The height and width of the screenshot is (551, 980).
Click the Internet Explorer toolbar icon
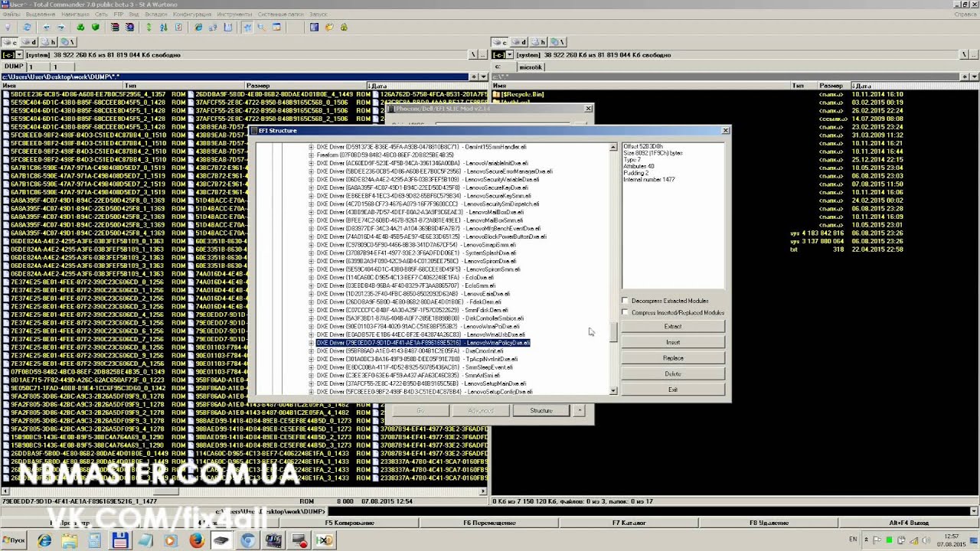pos(199,28)
